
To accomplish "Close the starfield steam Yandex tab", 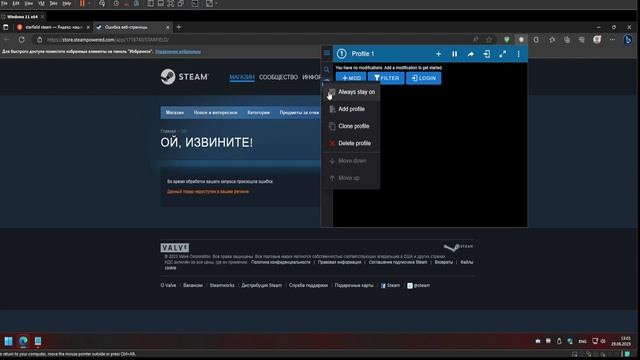I will tap(88, 27).
